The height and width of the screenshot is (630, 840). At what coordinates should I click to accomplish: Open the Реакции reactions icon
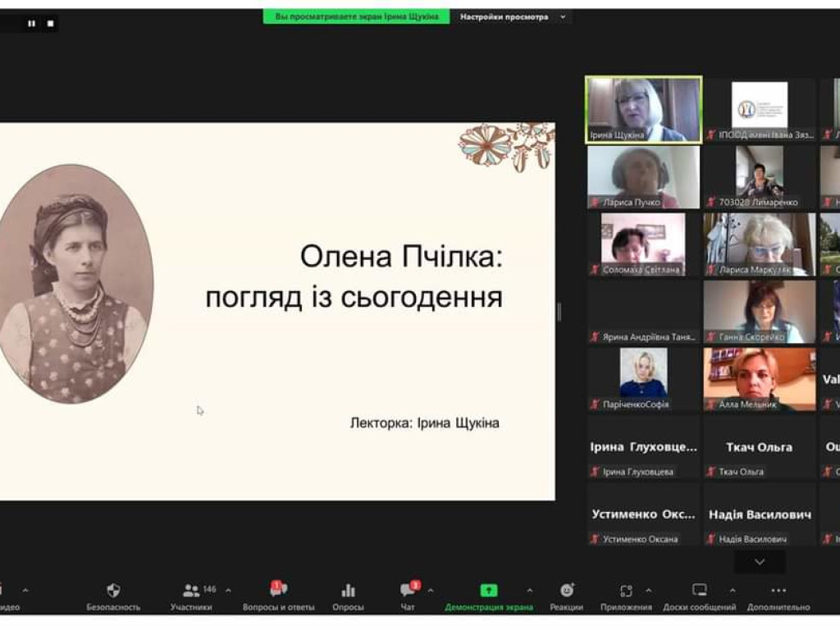(x=566, y=591)
